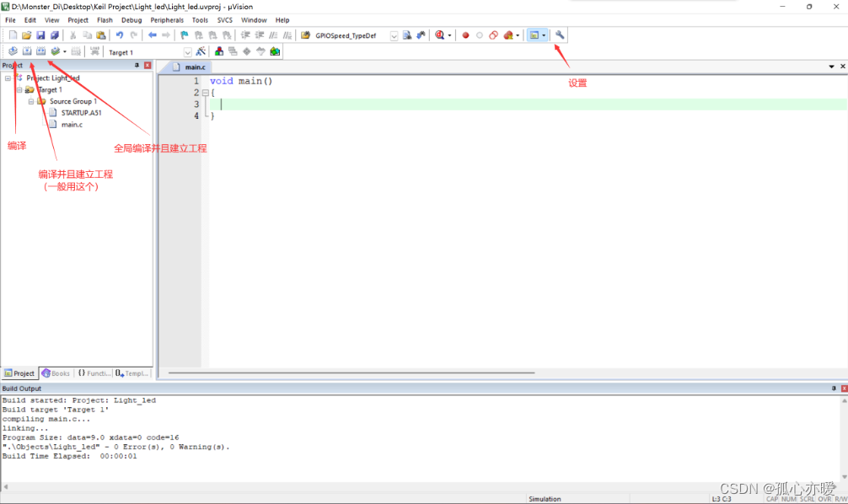Open the SVCS menu
Viewport: 848px width, 504px height.
click(225, 20)
